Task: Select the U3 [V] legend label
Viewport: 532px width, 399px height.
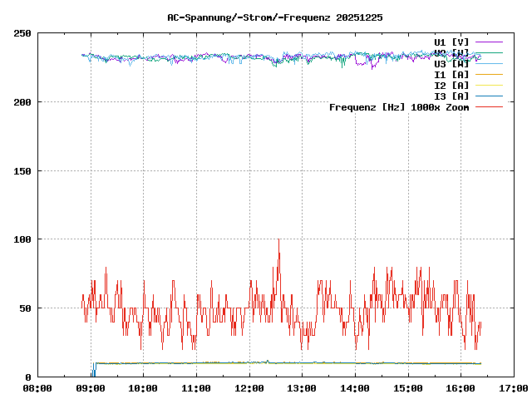Action: [451, 63]
